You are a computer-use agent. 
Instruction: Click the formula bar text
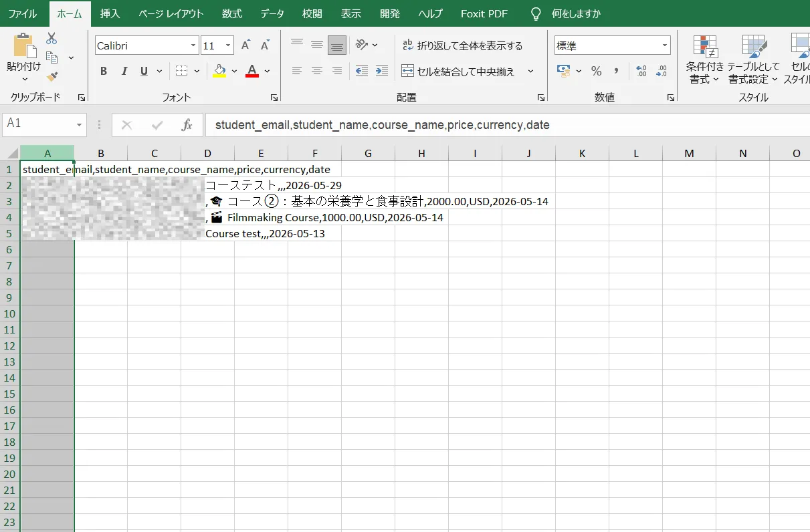click(x=382, y=125)
